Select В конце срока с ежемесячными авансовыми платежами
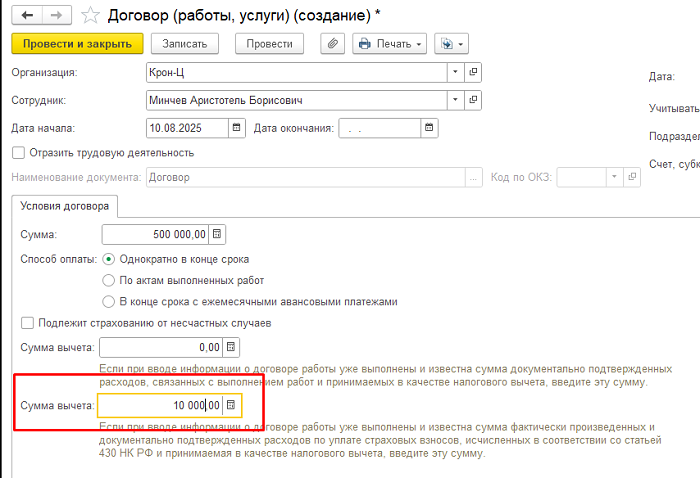Image resolution: width=700 pixels, height=478 pixels. (108, 302)
